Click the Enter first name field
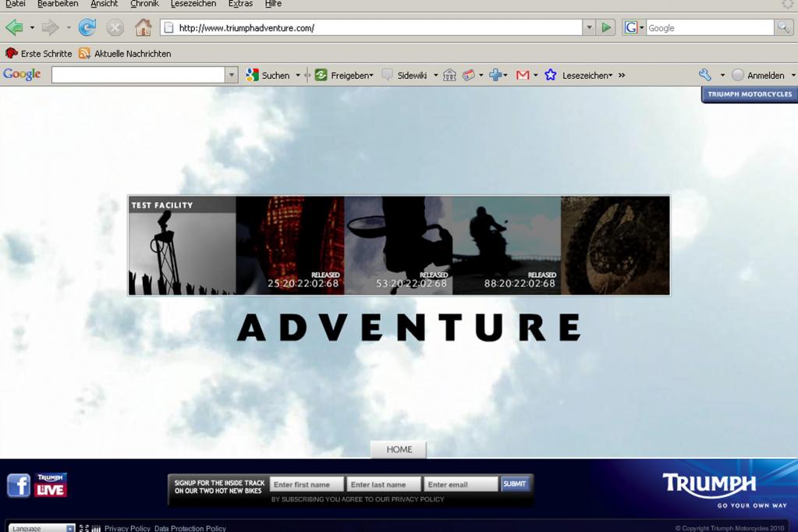This screenshot has width=798, height=532. [307, 484]
